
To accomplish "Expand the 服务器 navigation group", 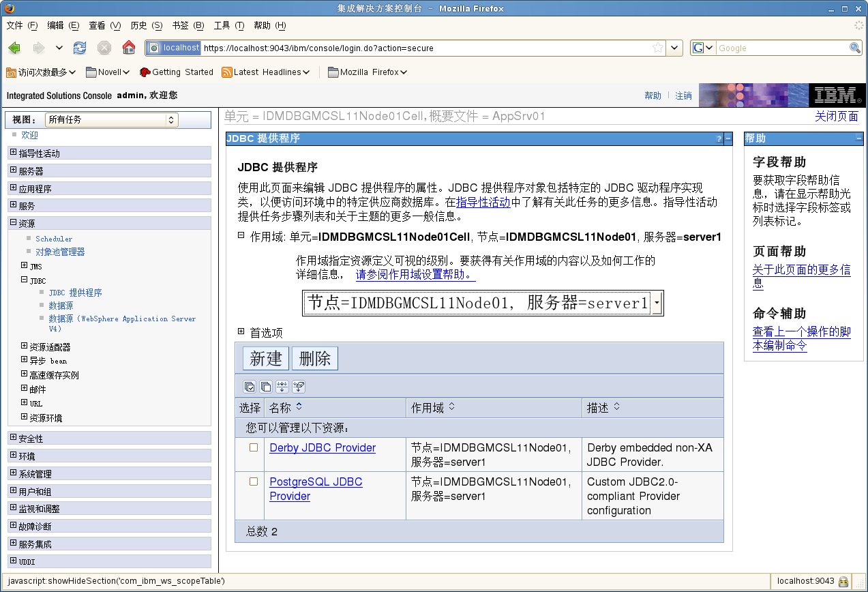I will [13, 171].
